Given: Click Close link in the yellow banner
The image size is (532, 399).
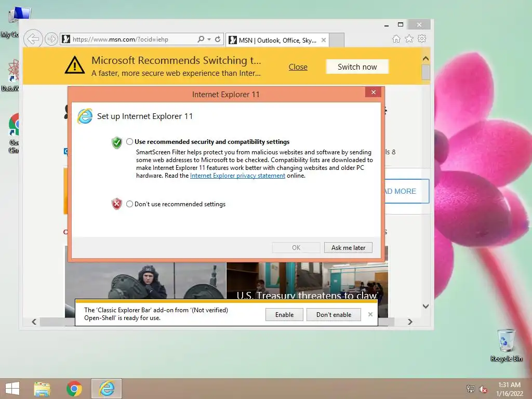Looking at the screenshot, I should click(x=298, y=67).
